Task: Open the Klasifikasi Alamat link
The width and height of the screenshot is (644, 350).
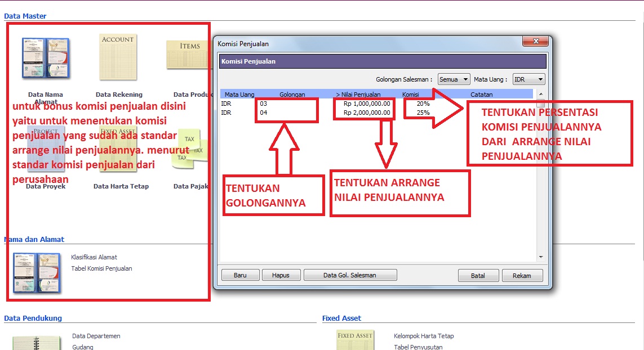Action: click(x=94, y=257)
